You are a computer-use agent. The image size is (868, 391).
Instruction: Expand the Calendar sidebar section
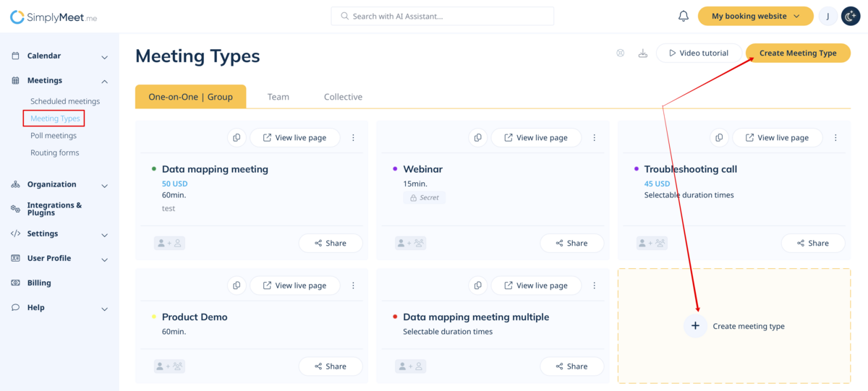click(x=104, y=56)
